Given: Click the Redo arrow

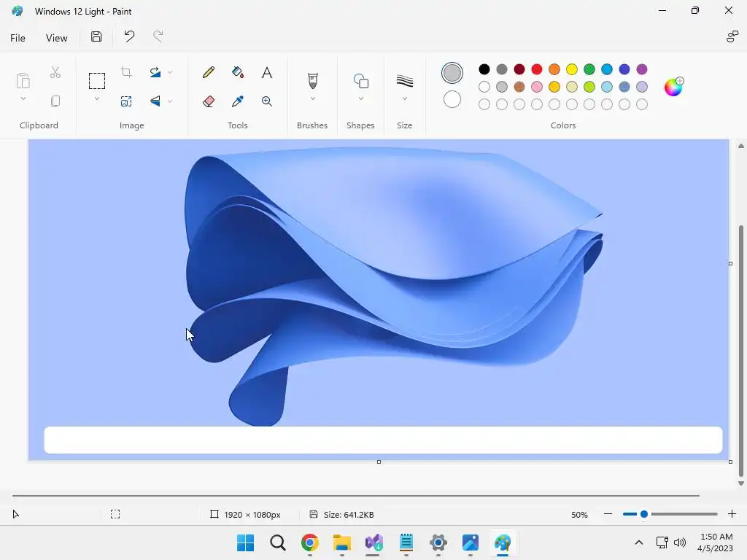Looking at the screenshot, I should (158, 36).
